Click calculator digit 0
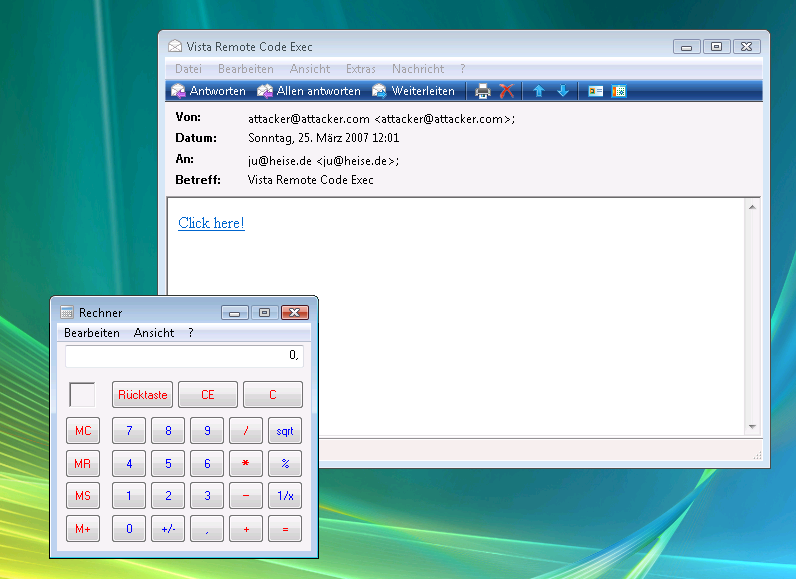Screen dimensions: 796x579 coord(129,529)
